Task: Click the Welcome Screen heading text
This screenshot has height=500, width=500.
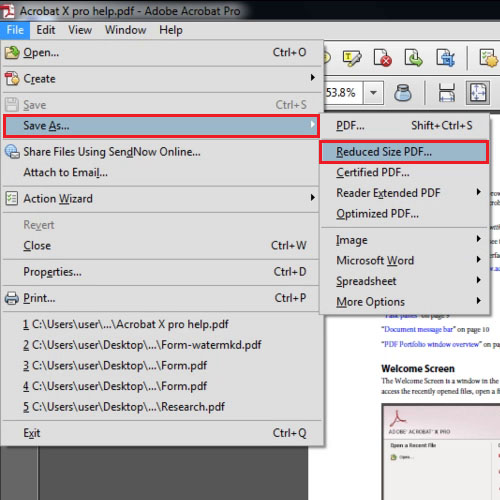Action: click(418, 369)
